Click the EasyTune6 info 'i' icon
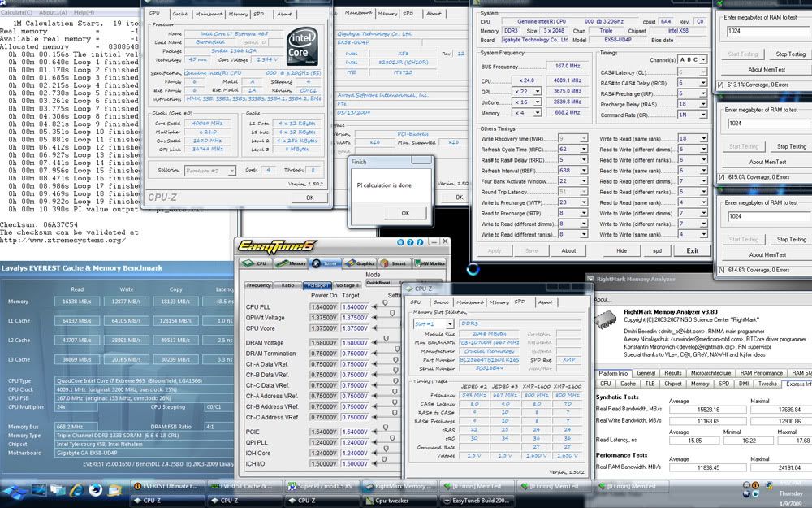Viewport: 812px width, 508px height. [x=420, y=242]
